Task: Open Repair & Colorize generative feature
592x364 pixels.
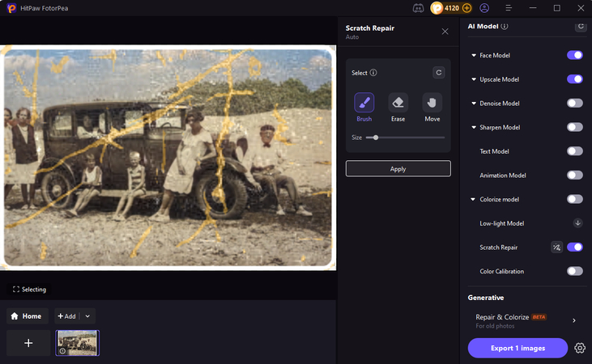Action: point(526,320)
